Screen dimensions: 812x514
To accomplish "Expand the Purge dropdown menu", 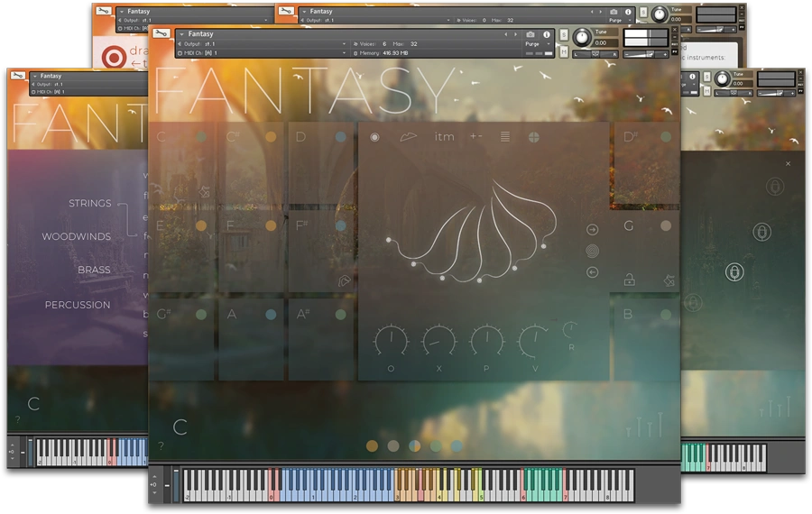I will point(539,43).
